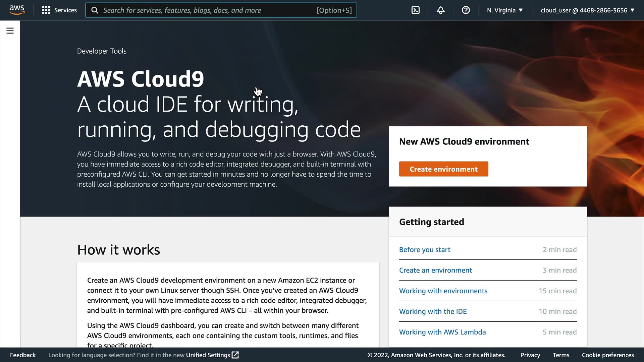Open the help question mark icon
The height and width of the screenshot is (362, 644).
tap(466, 10)
